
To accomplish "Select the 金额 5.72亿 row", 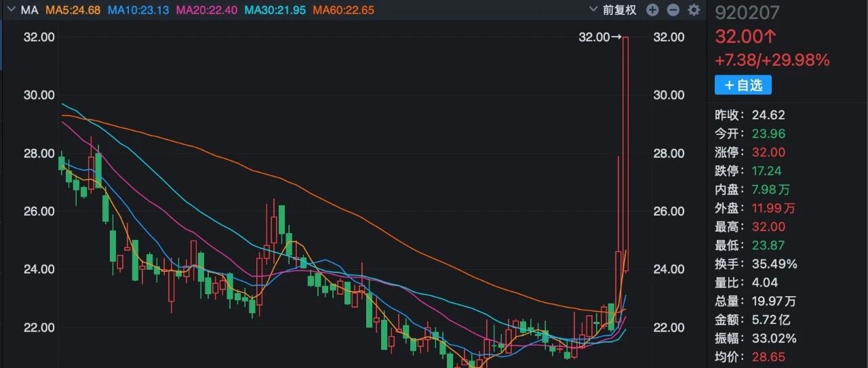I will coord(753,319).
